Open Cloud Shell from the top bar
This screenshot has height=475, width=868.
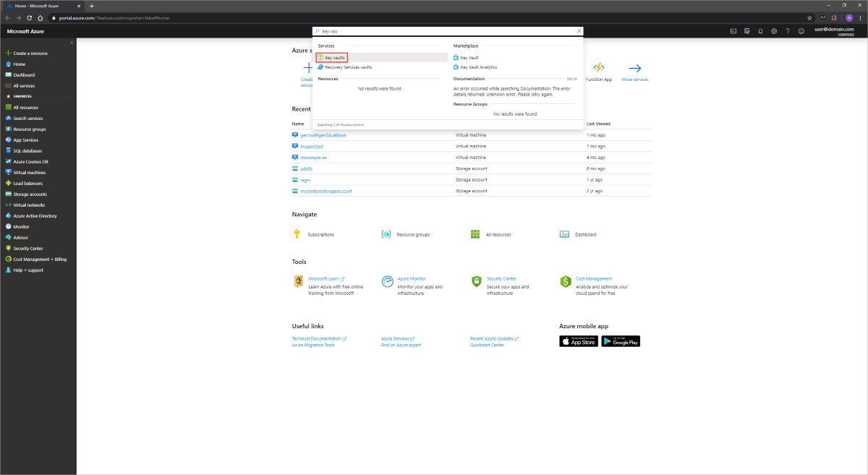click(x=733, y=31)
